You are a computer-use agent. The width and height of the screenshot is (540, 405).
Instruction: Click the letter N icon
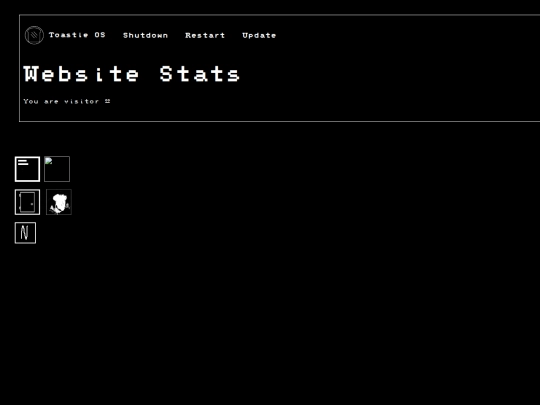[25, 233]
